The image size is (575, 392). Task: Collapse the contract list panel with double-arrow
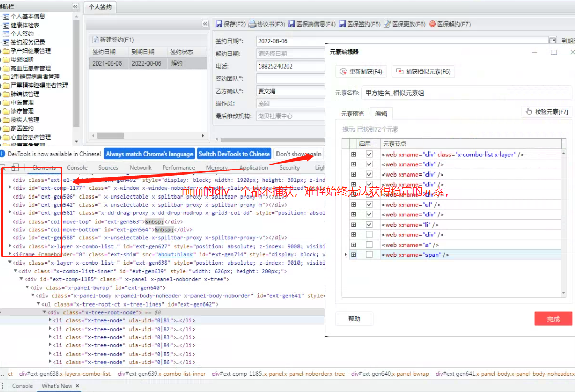205,24
